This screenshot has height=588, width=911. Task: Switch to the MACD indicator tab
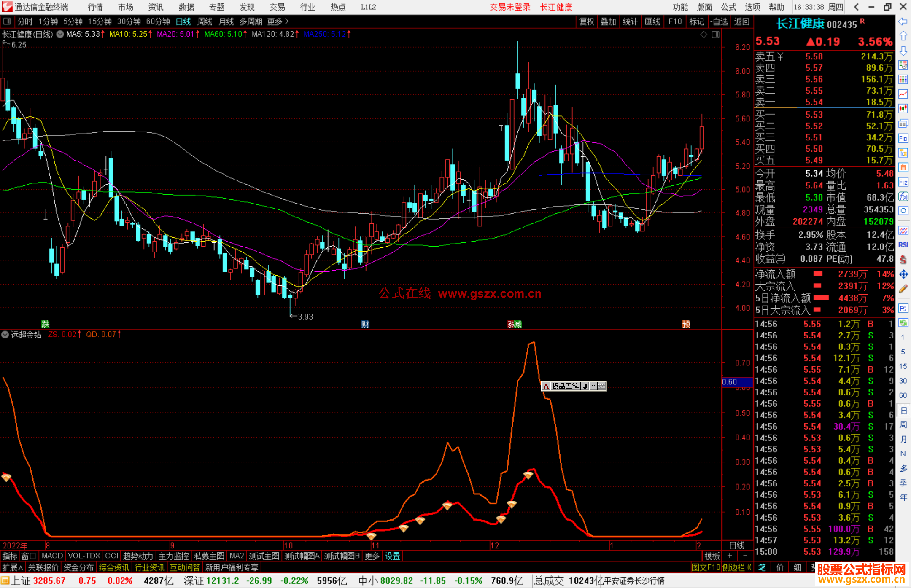pyautogui.click(x=52, y=556)
